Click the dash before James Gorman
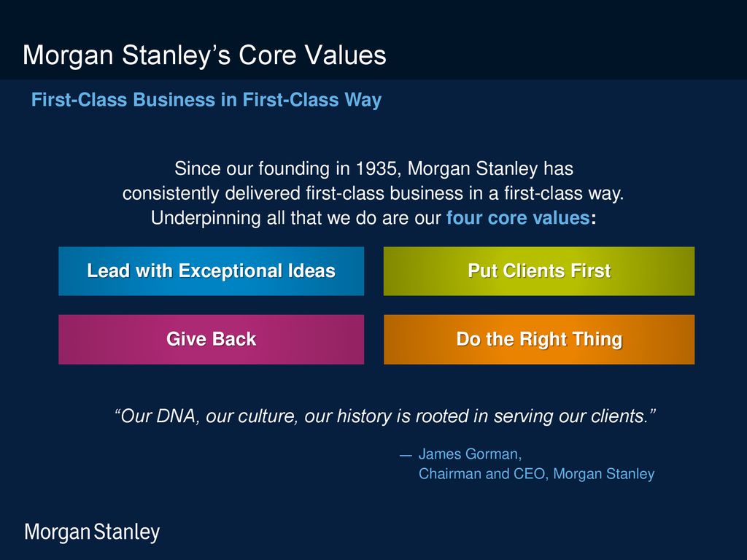747x560 pixels. click(406, 456)
